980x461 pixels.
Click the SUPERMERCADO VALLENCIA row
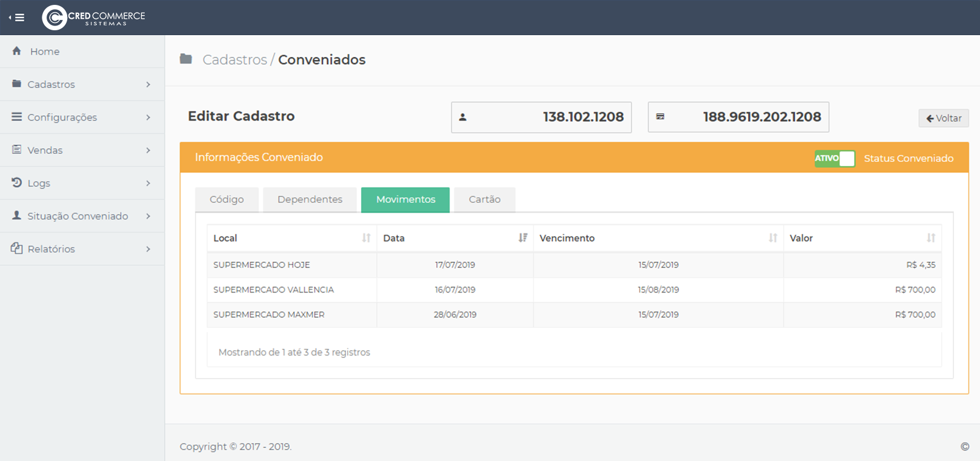click(x=574, y=290)
